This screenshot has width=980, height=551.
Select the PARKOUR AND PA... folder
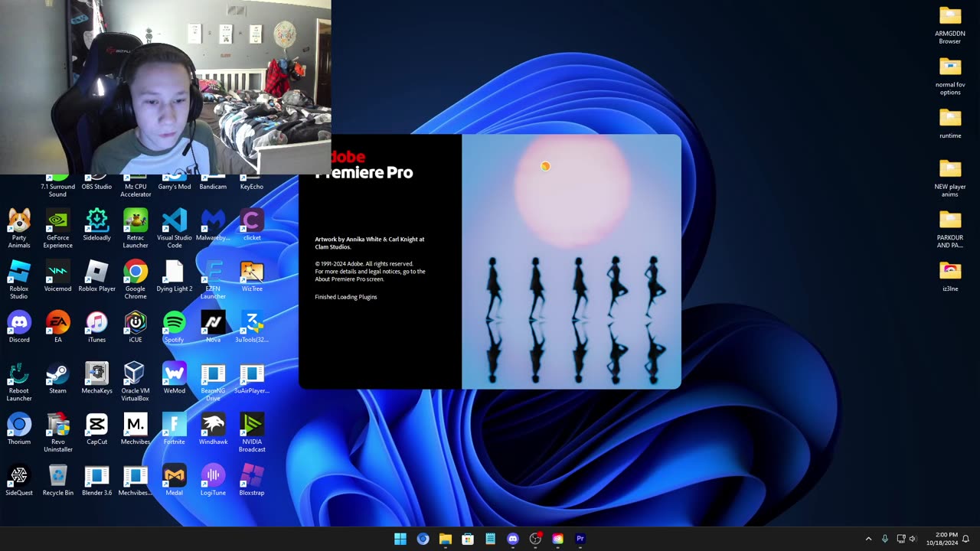950,229
